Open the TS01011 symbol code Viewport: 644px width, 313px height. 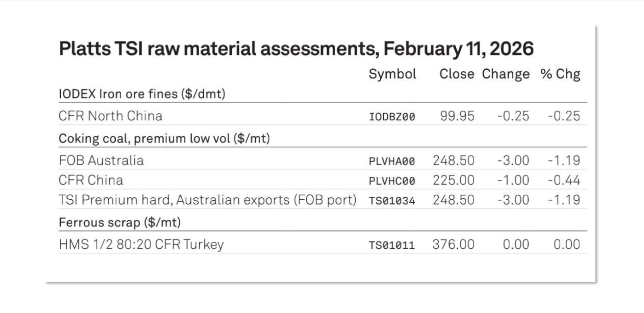click(392, 245)
